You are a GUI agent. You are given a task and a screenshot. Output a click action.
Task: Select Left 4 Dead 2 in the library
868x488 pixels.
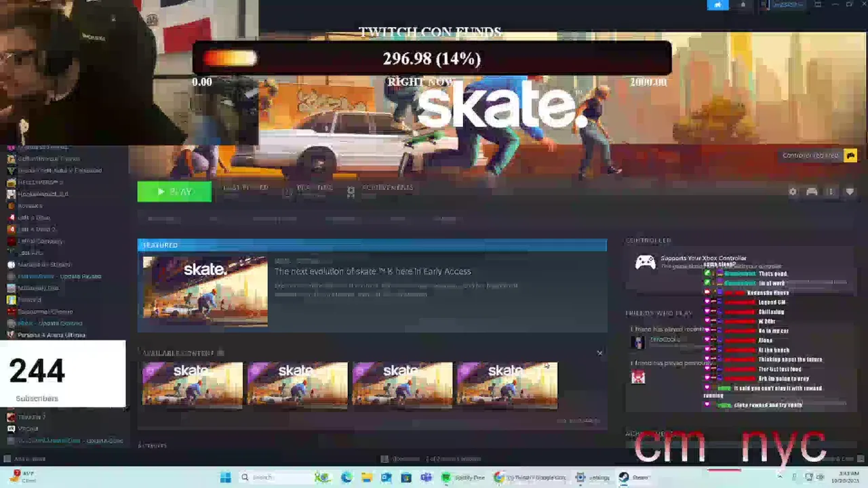[x=32, y=229]
